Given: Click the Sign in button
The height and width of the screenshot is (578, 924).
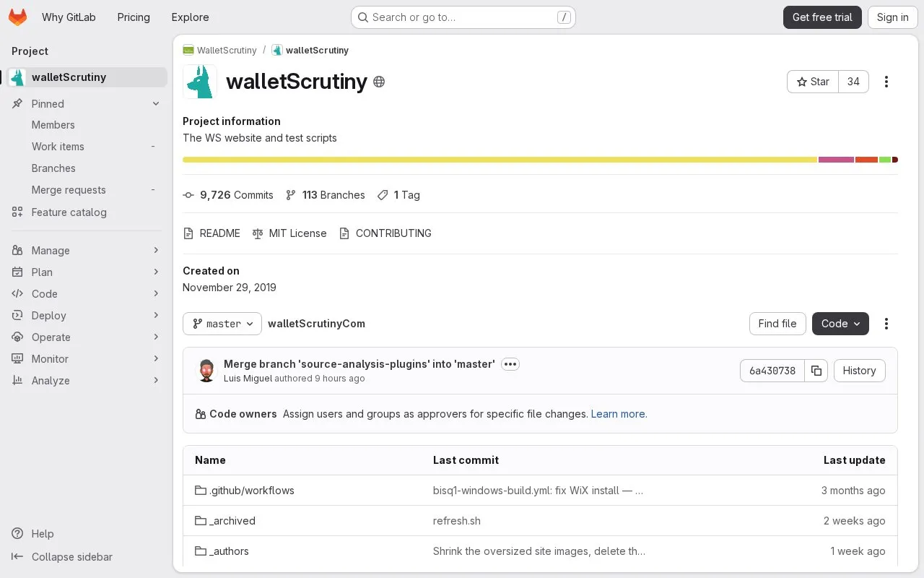Looking at the screenshot, I should [892, 17].
